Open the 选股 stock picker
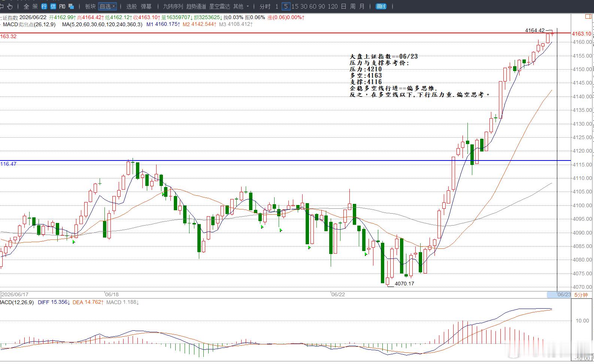594x364 pixels. click(131, 6)
